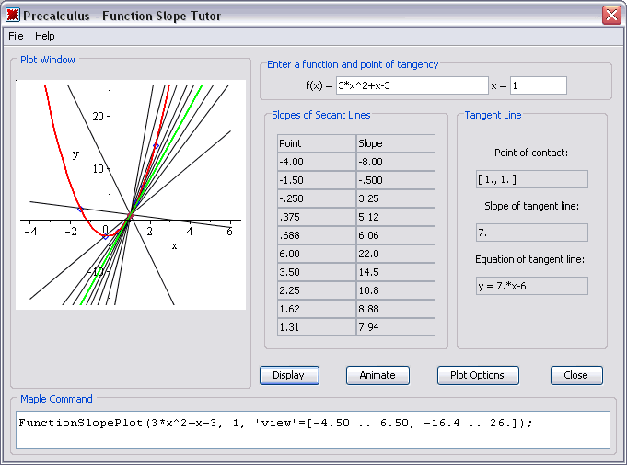Open the Help menu
The width and height of the screenshot is (627, 465).
tap(45, 36)
